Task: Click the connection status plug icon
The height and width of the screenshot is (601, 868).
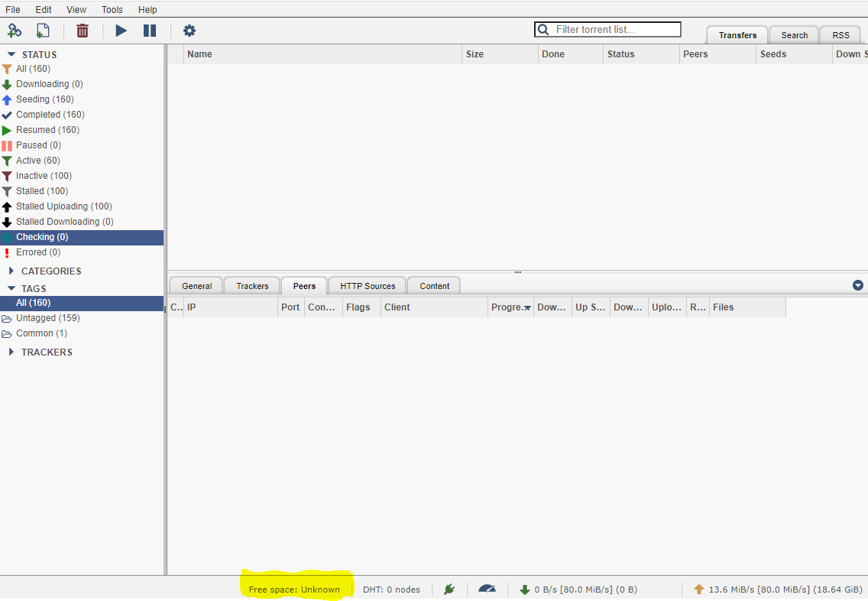Action: click(x=449, y=589)
